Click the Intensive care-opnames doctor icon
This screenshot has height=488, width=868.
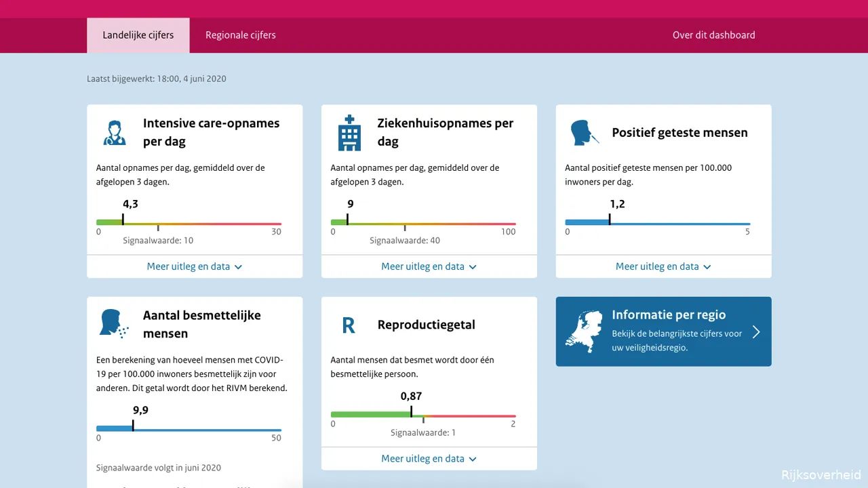coord(114,132)
